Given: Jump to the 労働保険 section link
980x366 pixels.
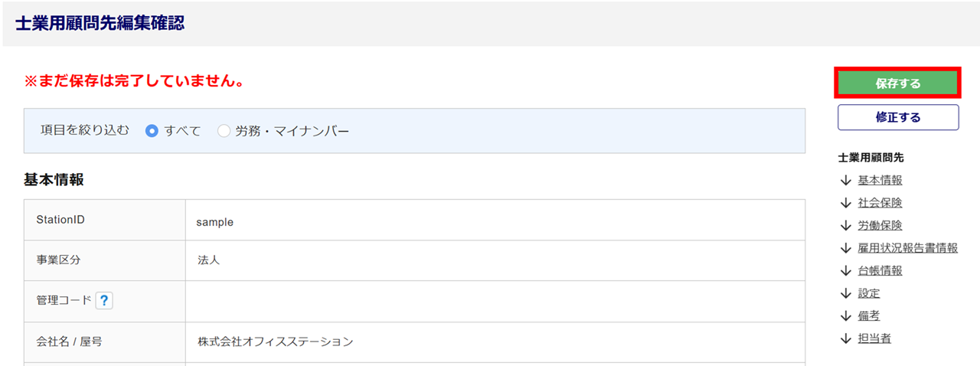Looking at the screenshot, I should coord(880,226).
